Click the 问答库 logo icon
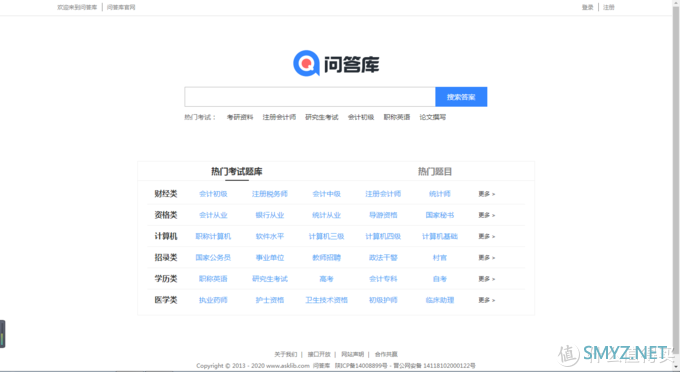Screen dimensions: 680x372 (x=306, y=63)
